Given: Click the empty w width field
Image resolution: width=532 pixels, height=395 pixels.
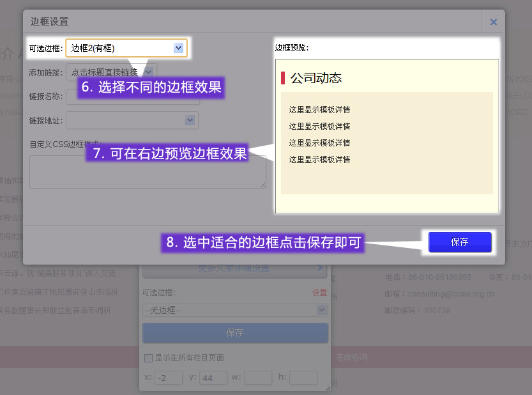Looking at the screenshot, I should tap(258, 378).
